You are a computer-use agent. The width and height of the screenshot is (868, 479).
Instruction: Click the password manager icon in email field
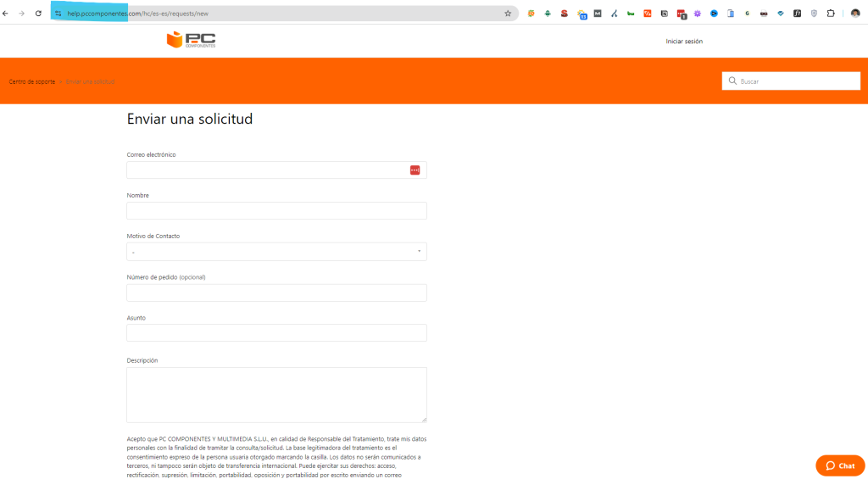(415, 170)
